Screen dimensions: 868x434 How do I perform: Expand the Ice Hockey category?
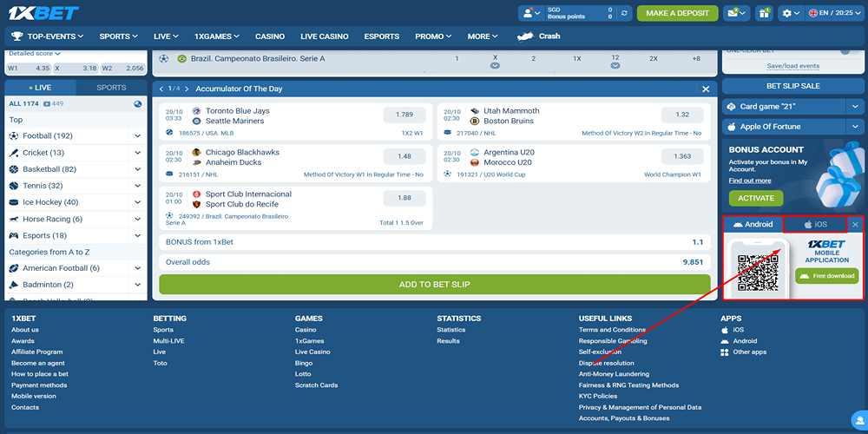137,202
